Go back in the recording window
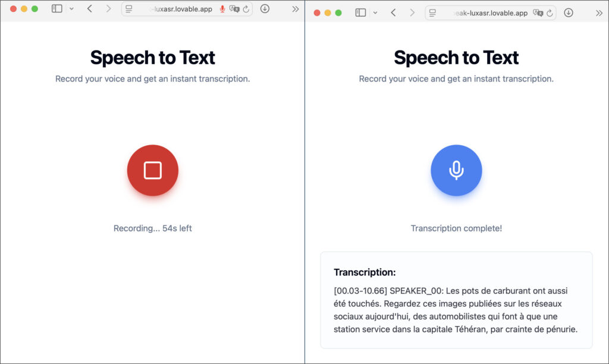The width and height of the screenshot is (609, 364). pos(89,9)
